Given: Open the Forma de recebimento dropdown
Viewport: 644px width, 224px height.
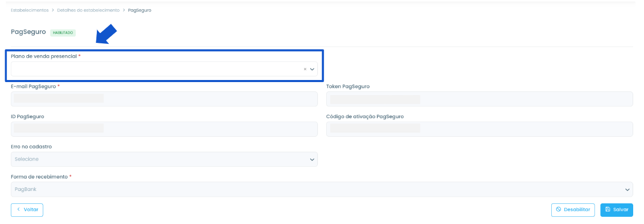Looking at the screenshot, I should point(322,189).
